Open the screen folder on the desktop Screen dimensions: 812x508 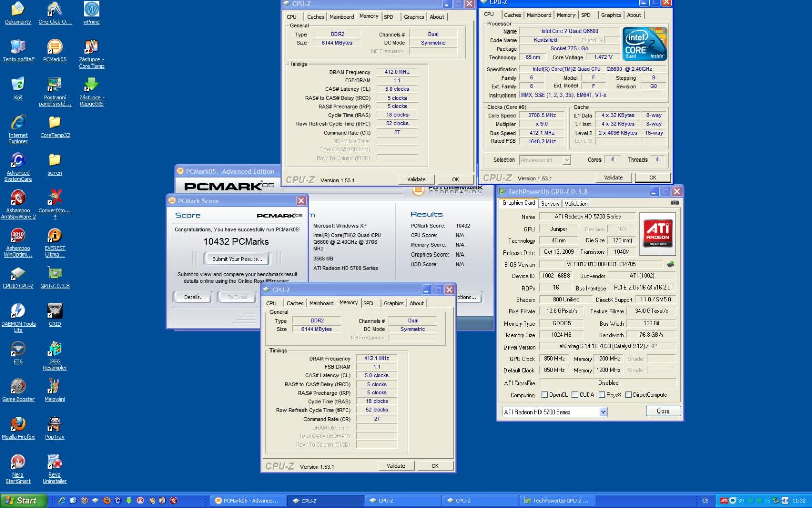tap(55, 164)
